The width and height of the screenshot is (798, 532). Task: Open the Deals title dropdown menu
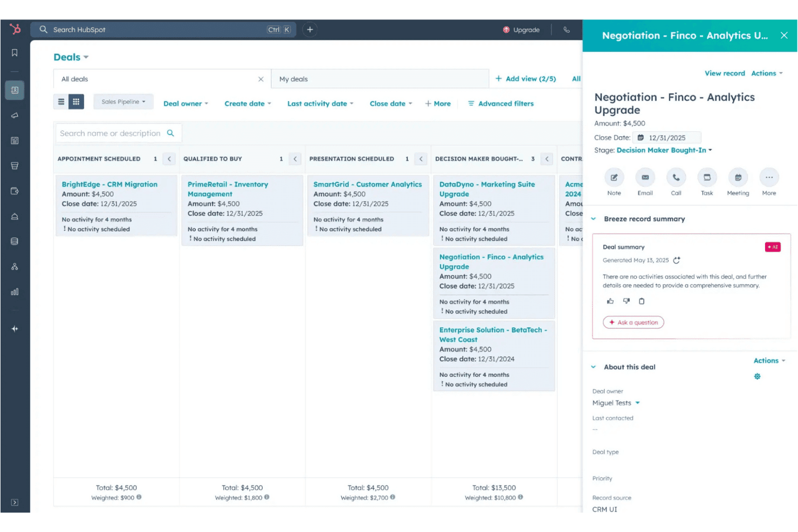pyautogui.click(x=71, y=58)
